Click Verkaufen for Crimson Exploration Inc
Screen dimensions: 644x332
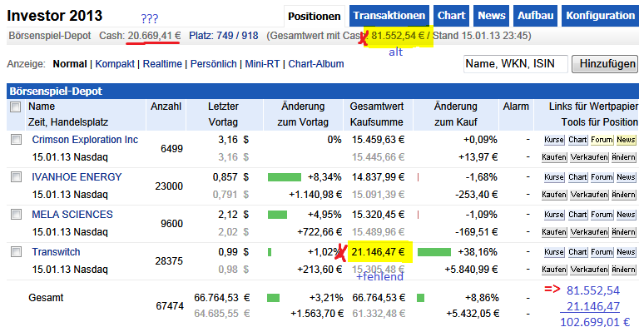[x=589, y=157]
